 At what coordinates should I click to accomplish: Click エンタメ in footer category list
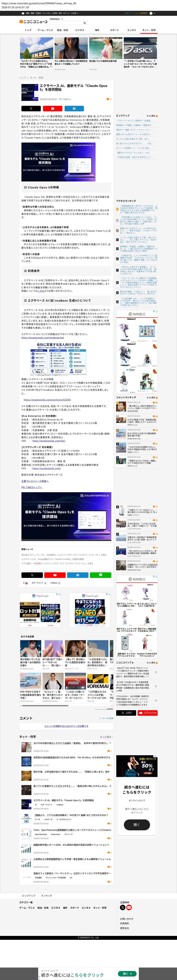tap(86, 908)
